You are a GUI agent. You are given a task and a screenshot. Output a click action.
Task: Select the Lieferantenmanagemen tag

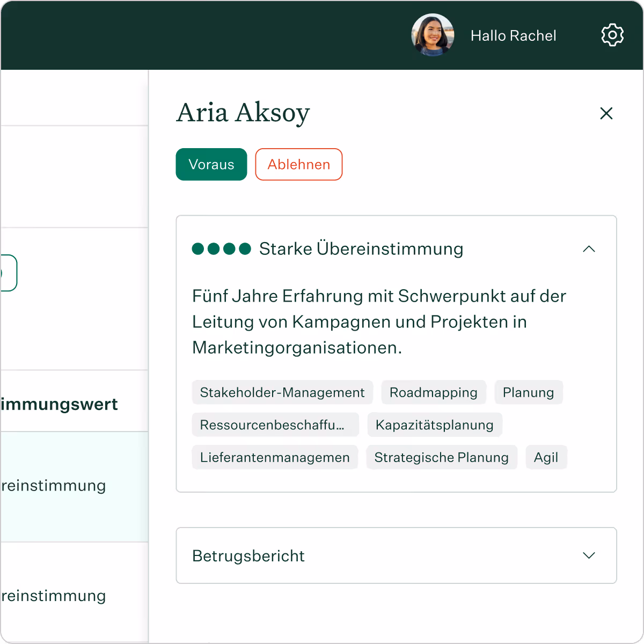coord(274,457)
